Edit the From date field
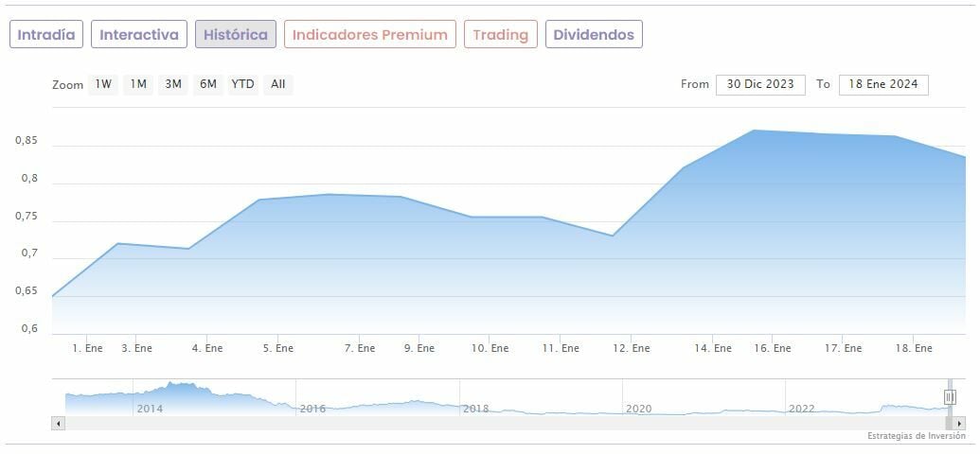The height and width of the screenshot is (454, 980). (x=759, y=84)
